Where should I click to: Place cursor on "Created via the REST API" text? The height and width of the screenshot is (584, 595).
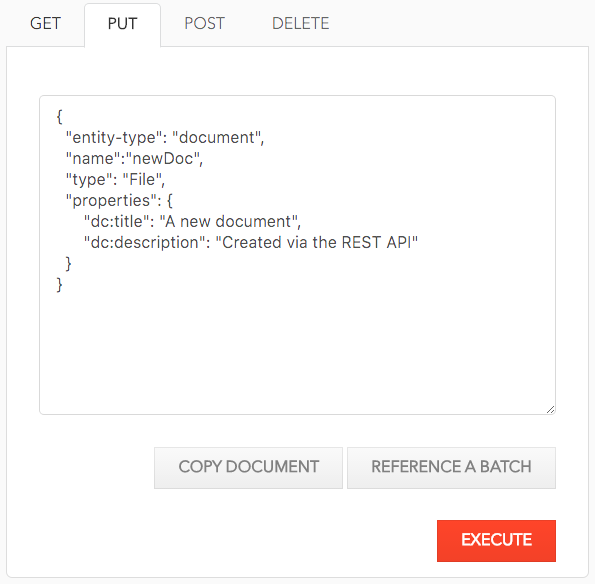pos(316,242)
